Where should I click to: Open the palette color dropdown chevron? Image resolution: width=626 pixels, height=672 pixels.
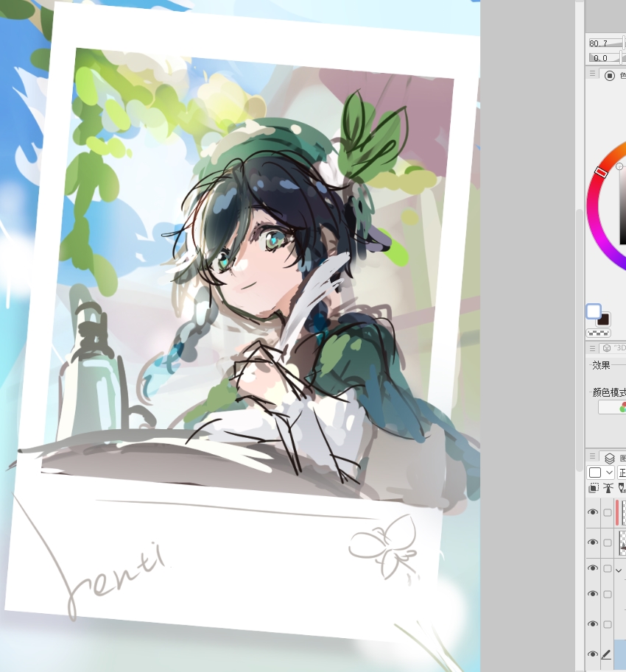click(x=609, y=473)
